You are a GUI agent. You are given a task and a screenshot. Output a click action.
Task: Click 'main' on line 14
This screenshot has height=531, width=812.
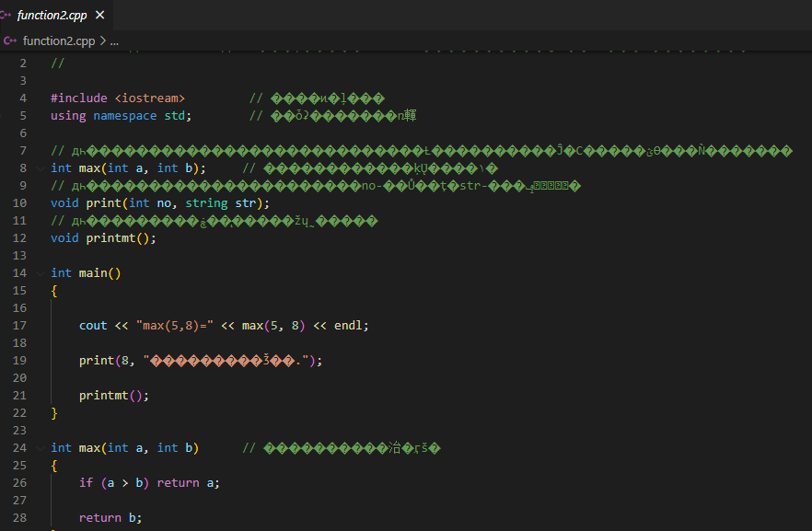93,273
